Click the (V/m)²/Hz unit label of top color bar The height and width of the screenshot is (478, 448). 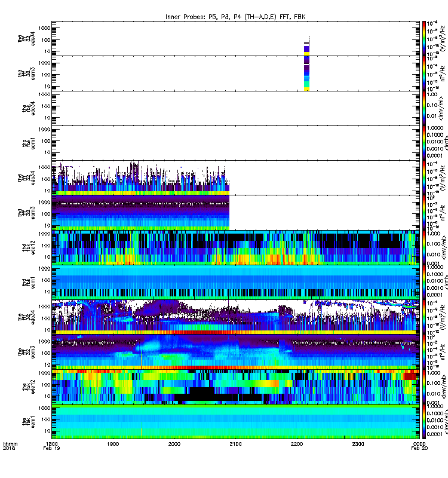pos(443,38)
